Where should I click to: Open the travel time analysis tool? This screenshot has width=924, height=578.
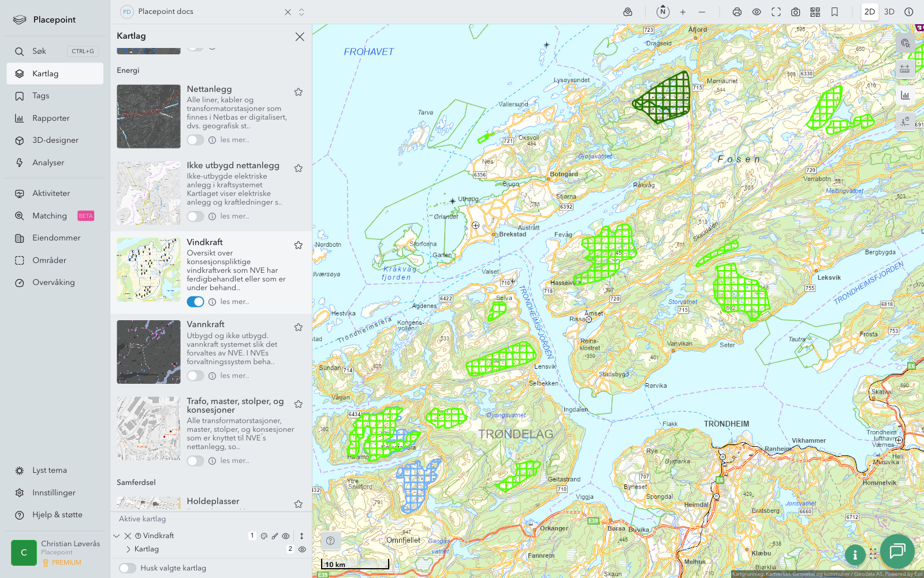click(x=905, y=121)
